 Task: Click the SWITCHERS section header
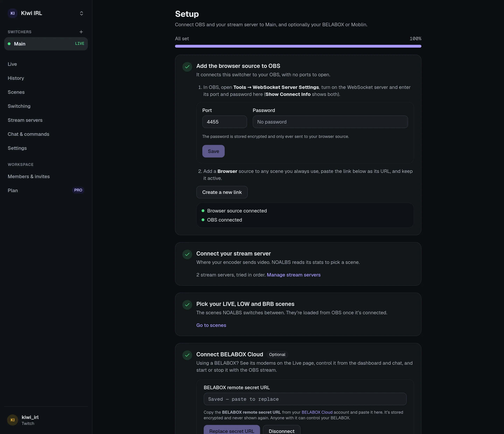point(19,32)
